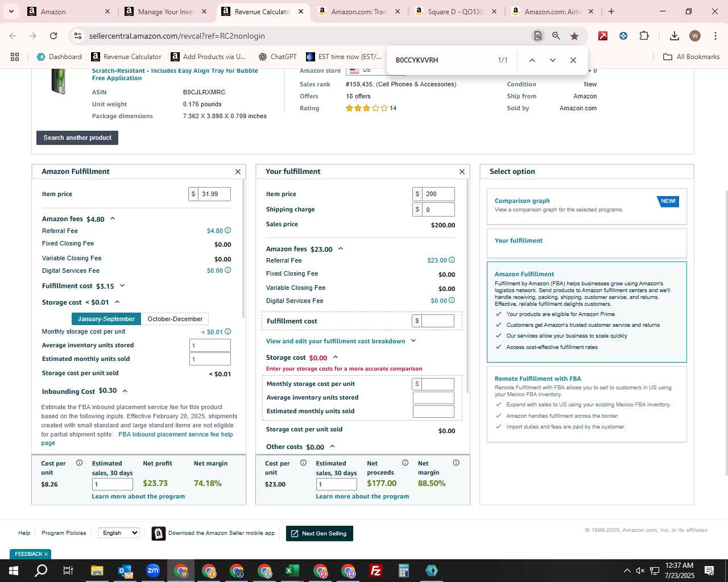Viewport: 728px width, 582px height.
Task: Click Amazon Fulfillment Item price field
Action: click(214, 194)
